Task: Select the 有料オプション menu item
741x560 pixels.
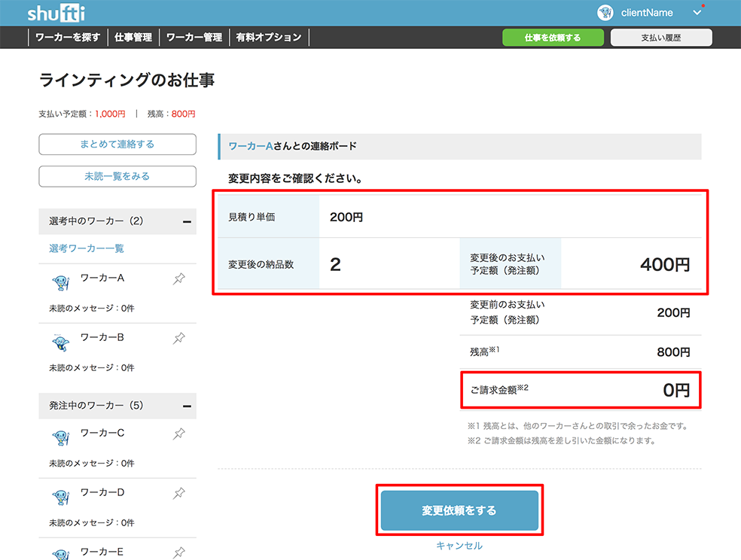Action: click(268, 38)
